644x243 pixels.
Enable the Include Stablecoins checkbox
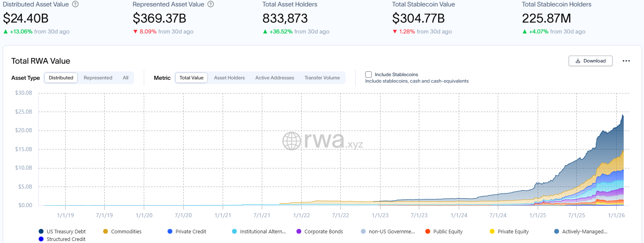(x=369, y=75)
